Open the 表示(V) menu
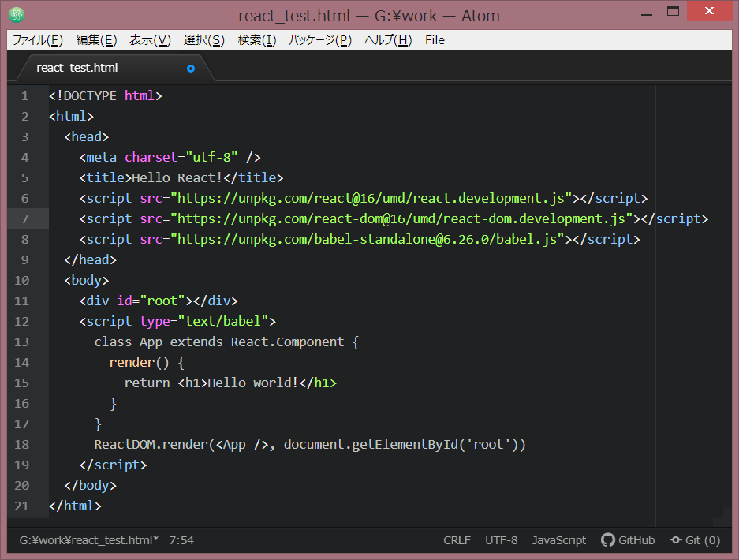 pyautogui.click(x=151, y=40)
